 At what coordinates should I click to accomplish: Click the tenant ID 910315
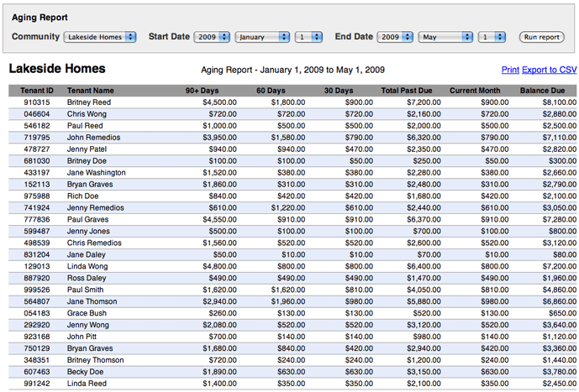(x=37, y=102)
